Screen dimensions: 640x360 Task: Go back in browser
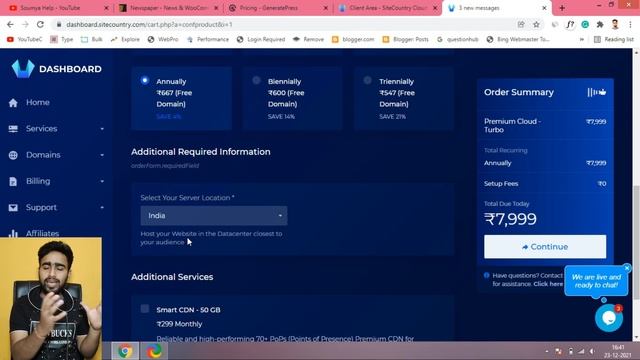[x=10, y=24]
